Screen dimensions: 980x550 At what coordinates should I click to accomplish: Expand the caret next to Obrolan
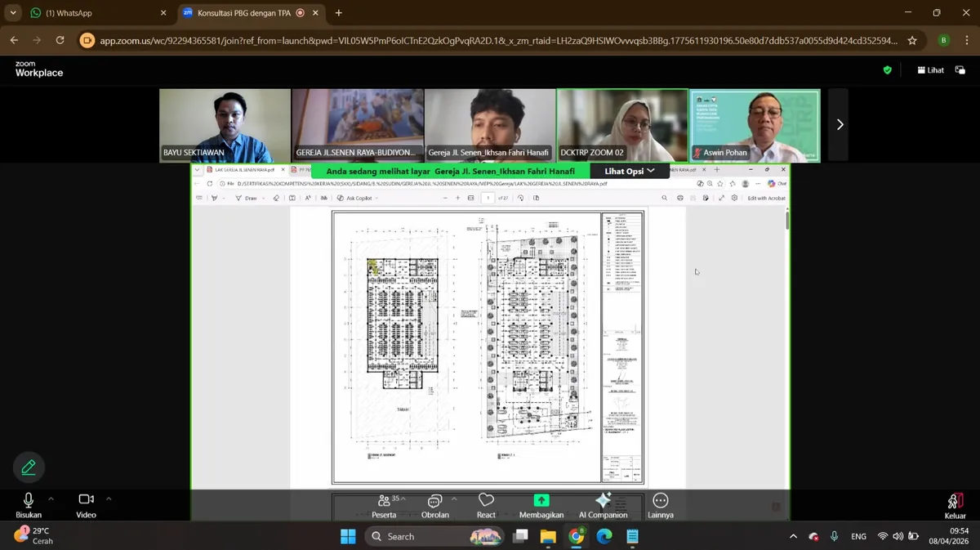(x=454, y=499)
